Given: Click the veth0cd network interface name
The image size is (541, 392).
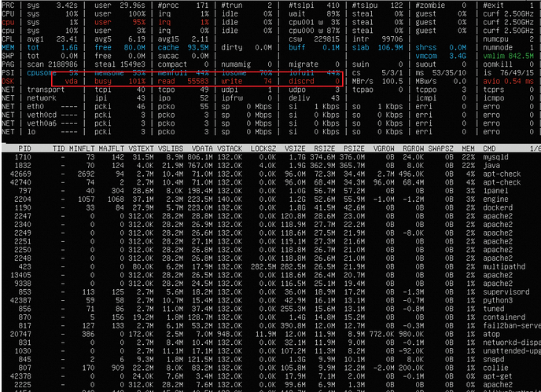Looking at the screenshot, I should (x=42, y=115).
